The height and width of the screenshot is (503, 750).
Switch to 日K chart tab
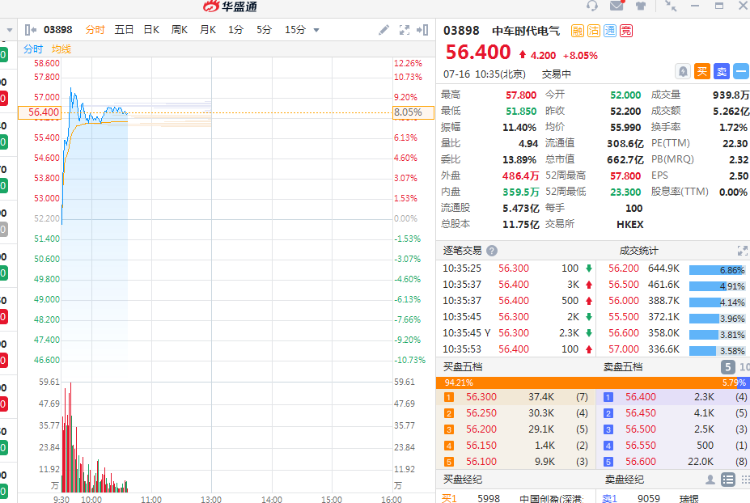[152, 30]
